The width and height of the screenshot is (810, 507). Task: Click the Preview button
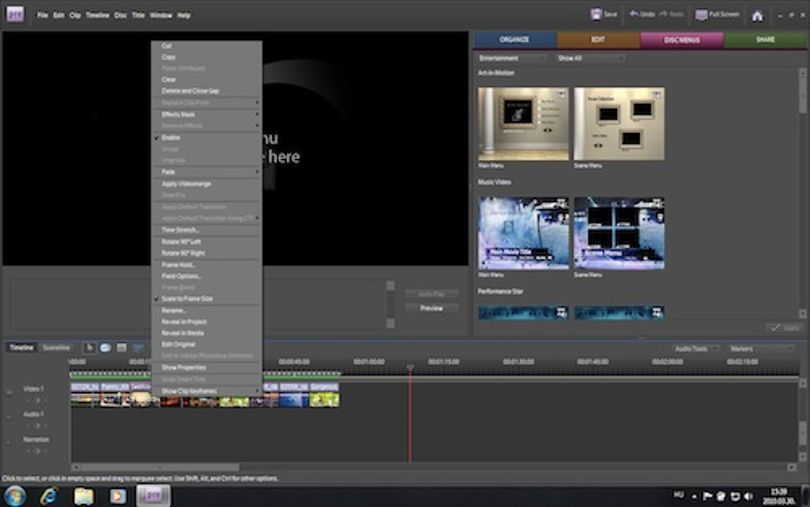431,308
